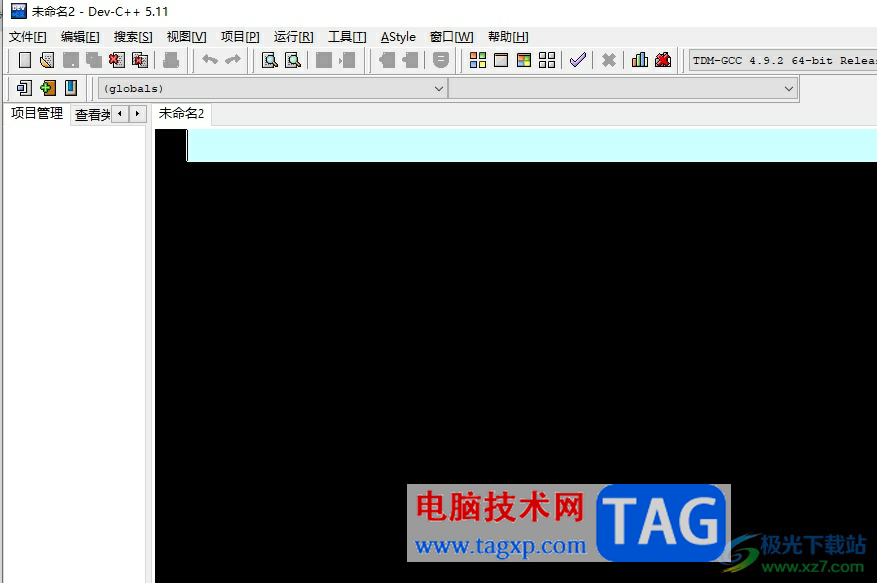This screenshot has height=583, width=877.
Task: Click the left tab scroll arrow
Action: (120, 114)
